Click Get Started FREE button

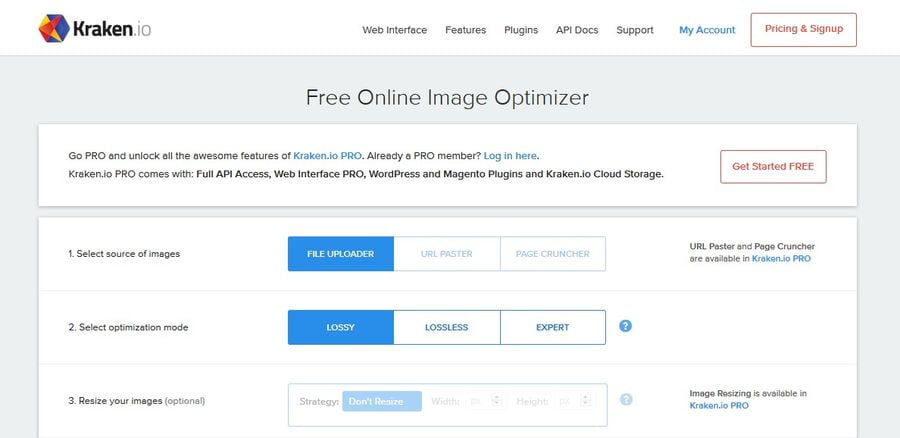773,166
